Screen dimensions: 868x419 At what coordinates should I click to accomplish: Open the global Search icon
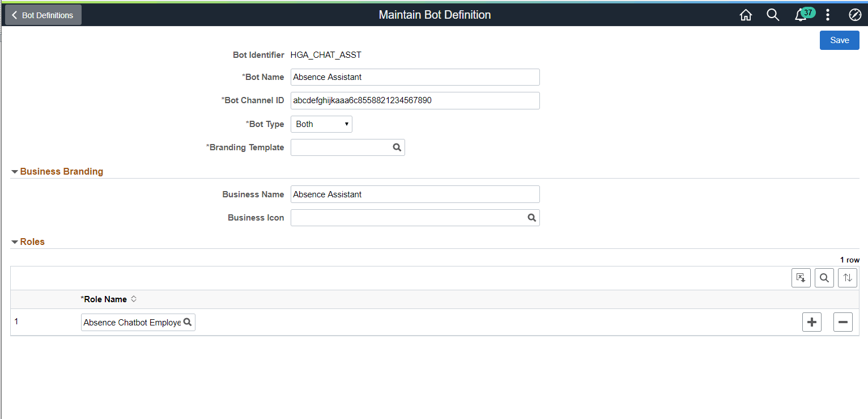click(773, 15)
